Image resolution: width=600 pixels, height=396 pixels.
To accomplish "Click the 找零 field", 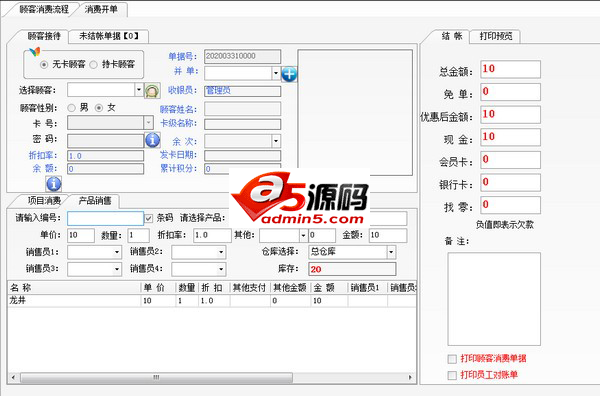I will (x=510, y=205).
